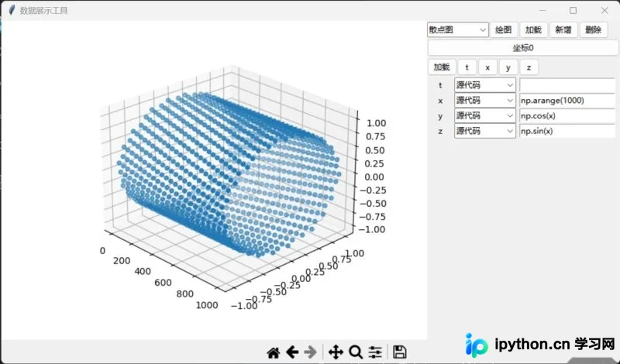Open the y row 源代码 dropdown
The image size is (620, 364).
coord(485,116)
